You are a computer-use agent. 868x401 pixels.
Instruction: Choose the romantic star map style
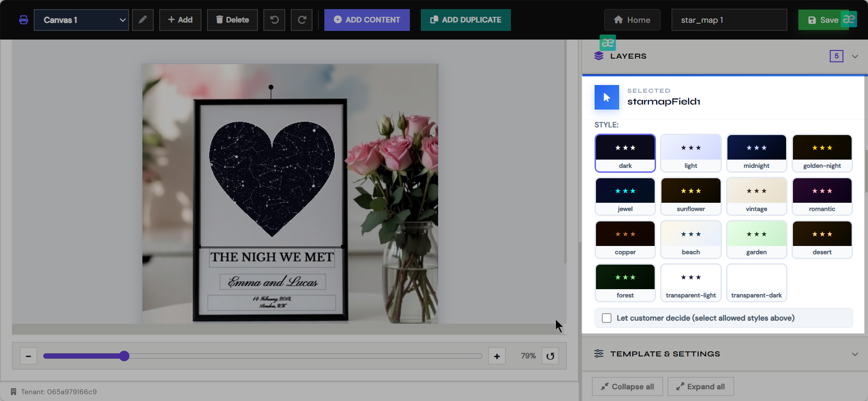pyautogui.click(x=822, y=196)
